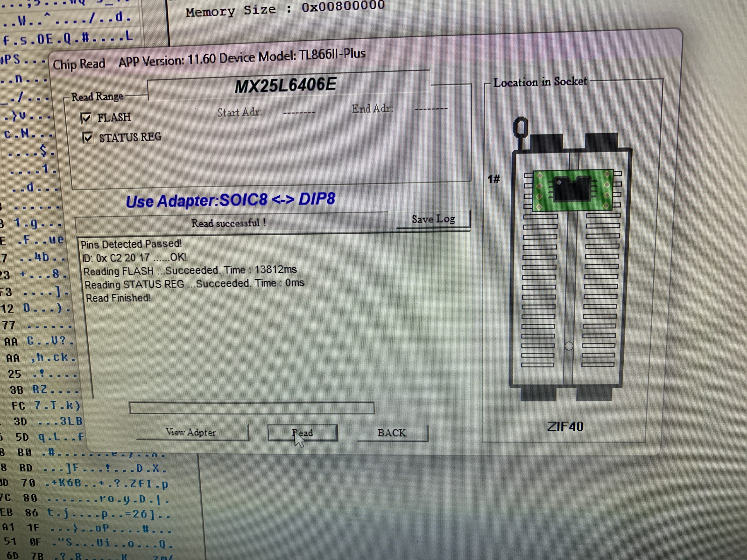Click the progress bar above Read button
Screen dimensions: 747x560
tap(251, 408)
